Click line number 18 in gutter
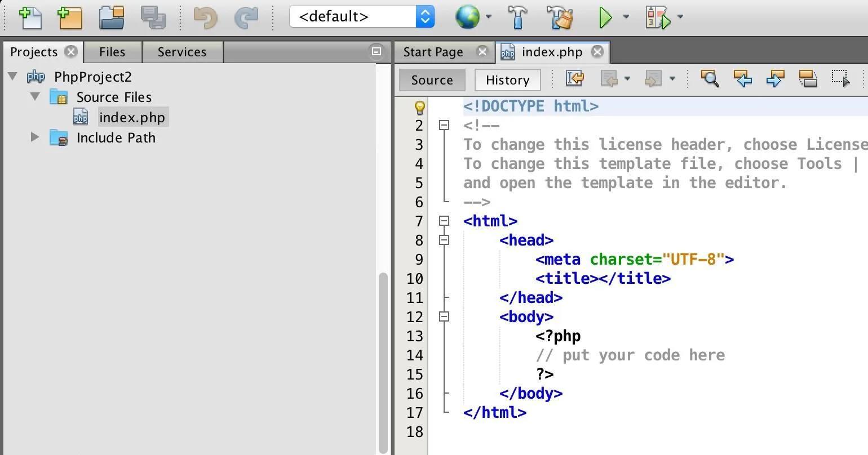Viewport: 868px width, 455px height. point(414,431)
